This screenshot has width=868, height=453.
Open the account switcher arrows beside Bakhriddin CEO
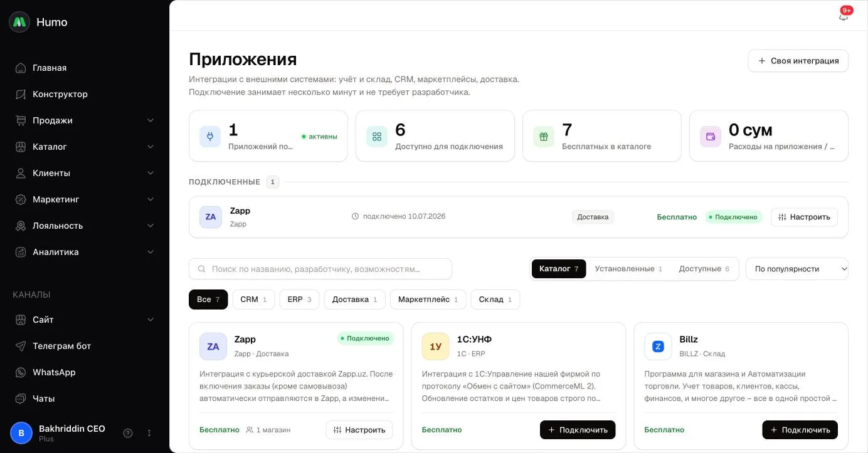[x=149, y=433]
